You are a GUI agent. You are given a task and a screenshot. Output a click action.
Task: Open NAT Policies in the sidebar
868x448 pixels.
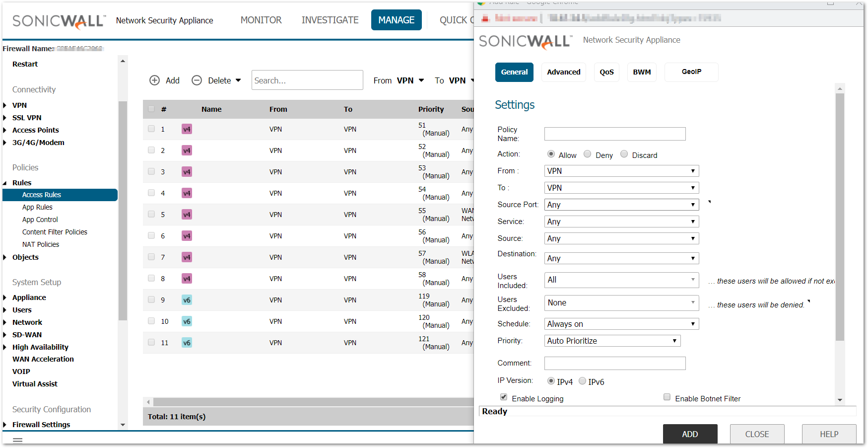tap(41, 244)
